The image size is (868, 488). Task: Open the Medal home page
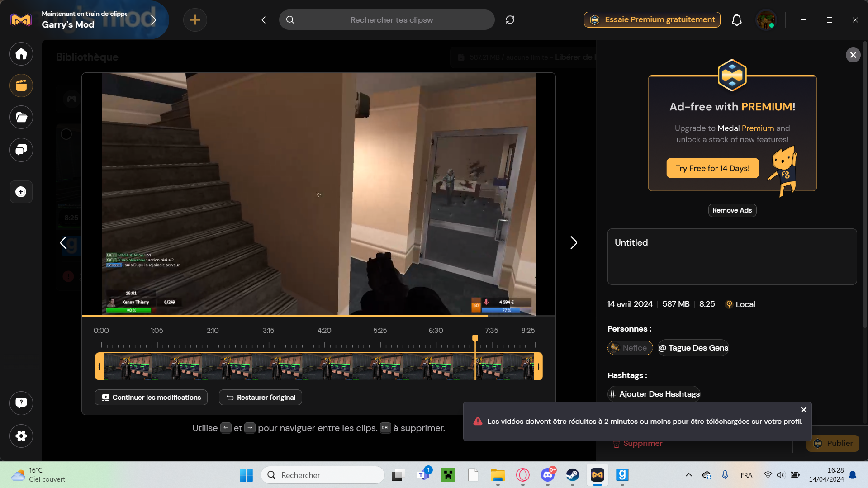coord(21,54)
